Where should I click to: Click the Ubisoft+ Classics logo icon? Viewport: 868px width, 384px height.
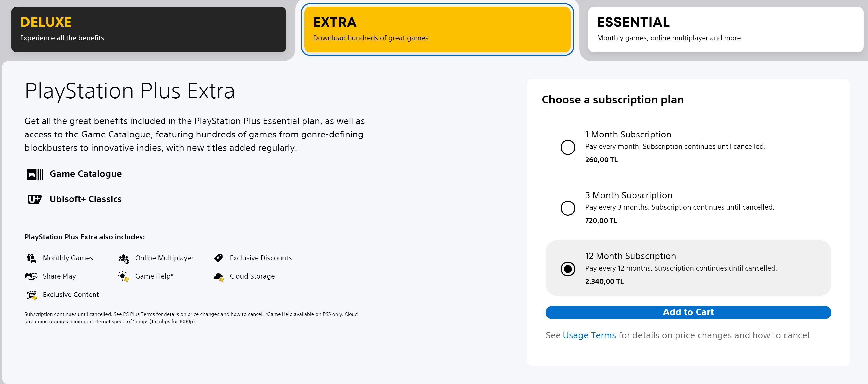tap(34, 199)
